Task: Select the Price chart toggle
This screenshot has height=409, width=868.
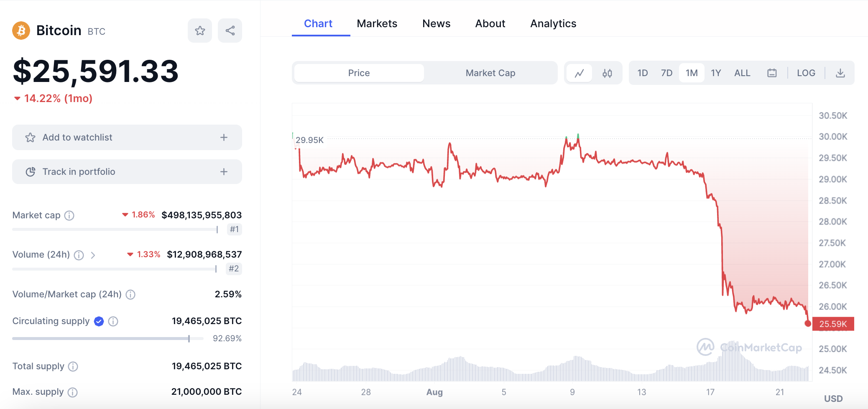Action: (x=359, y=73)
